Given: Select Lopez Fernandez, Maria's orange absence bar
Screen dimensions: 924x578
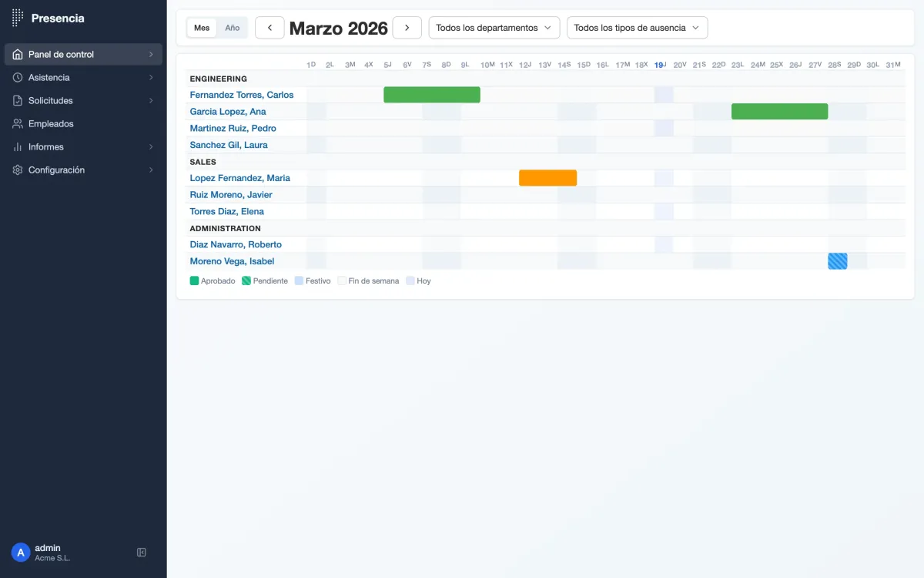Looking at the screenshot, I should (x=547, y=178).
